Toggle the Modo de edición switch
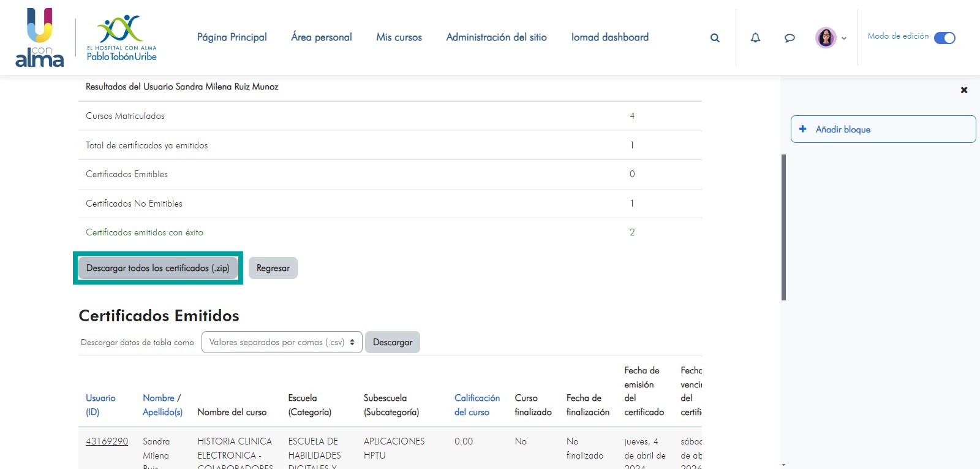980x469 pixels. pos(944,38)
